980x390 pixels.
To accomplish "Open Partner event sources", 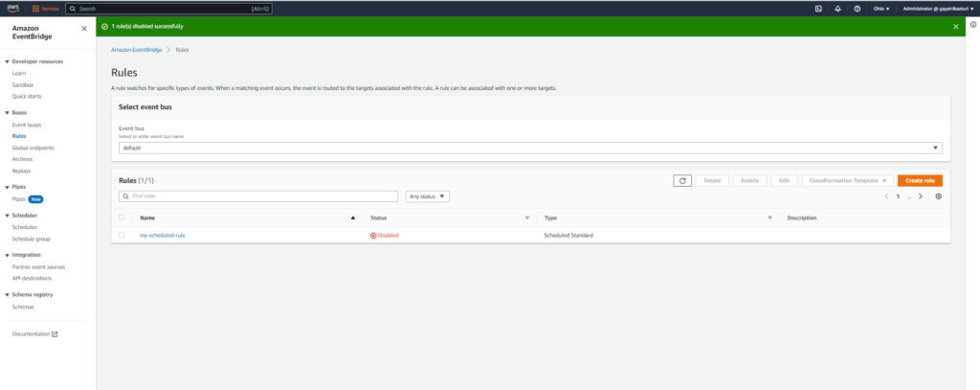I will point(38,266).
